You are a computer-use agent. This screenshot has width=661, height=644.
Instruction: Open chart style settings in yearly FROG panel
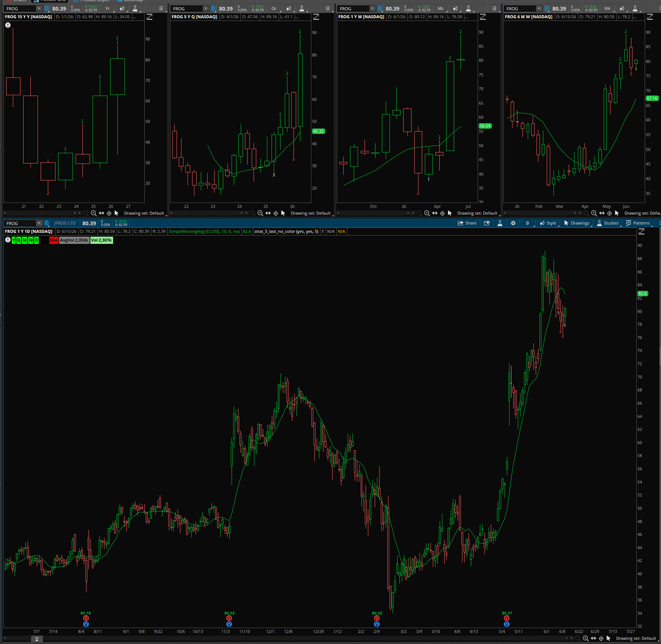(x=122, y=9)
